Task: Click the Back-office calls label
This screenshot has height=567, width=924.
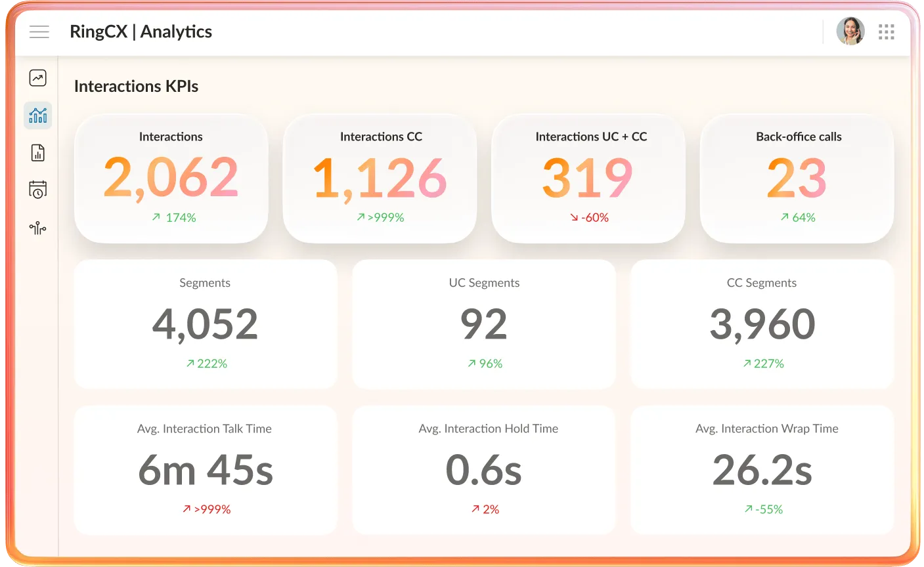Action: [799, 136]
